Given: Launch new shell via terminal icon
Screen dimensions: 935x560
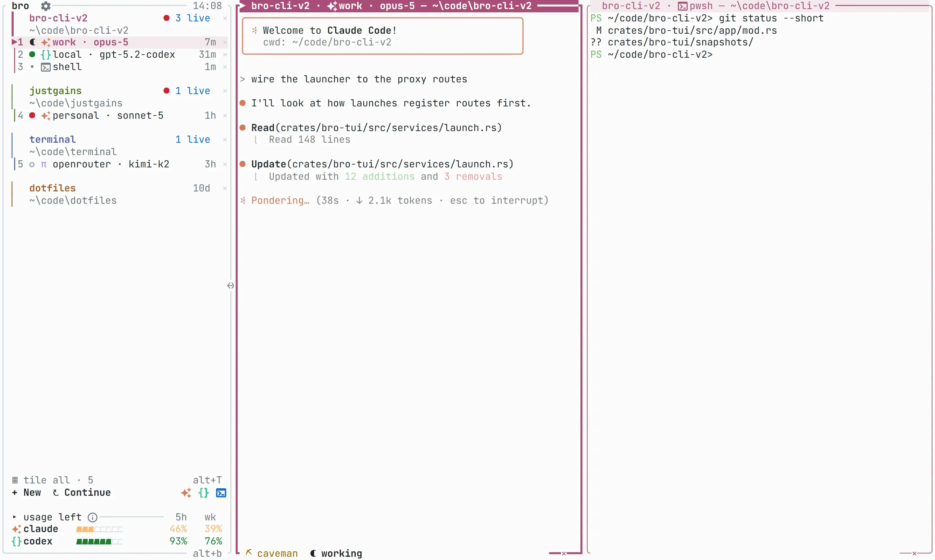Looking at the screenshot, I should pyautogui.click(x=221, y=493).
